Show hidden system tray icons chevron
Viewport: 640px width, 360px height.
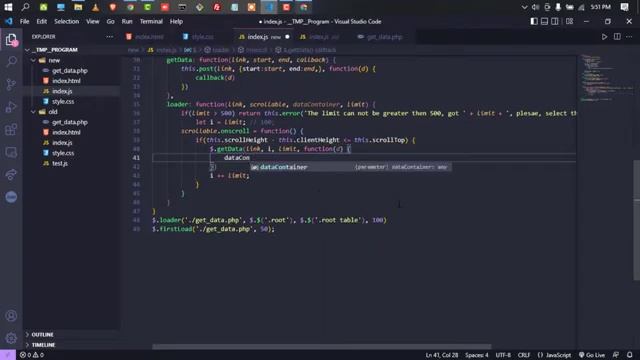pos(524,7)
